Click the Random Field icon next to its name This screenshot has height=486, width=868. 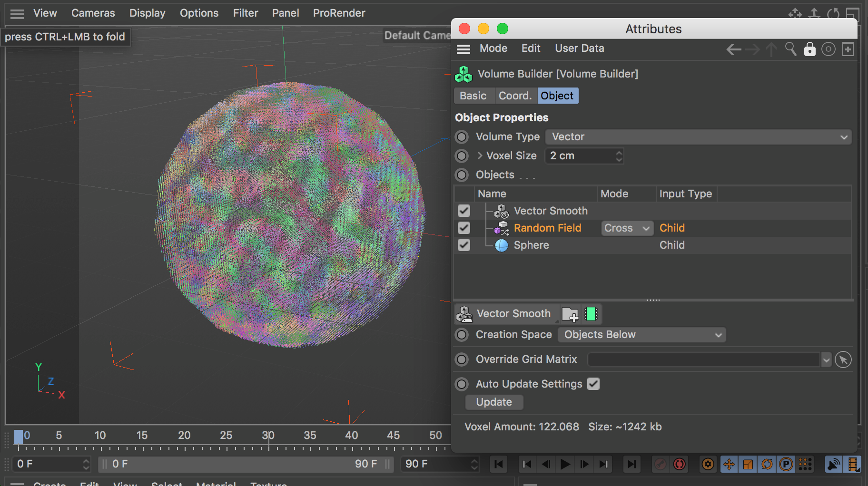pyautogui.click(x=501, y=228)
